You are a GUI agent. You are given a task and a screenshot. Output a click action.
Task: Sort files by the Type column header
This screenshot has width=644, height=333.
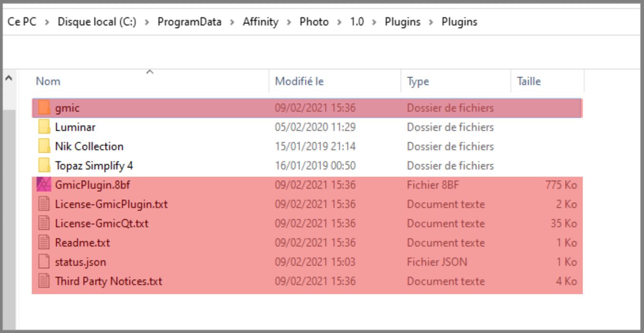coord(418,82)
